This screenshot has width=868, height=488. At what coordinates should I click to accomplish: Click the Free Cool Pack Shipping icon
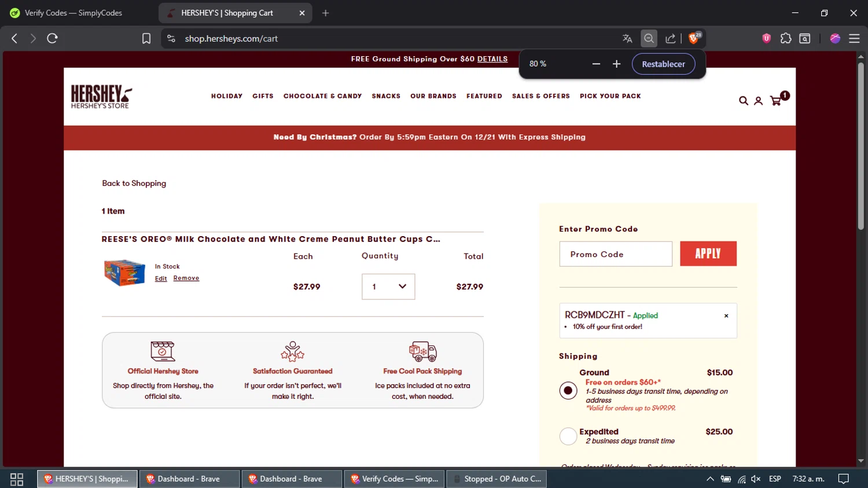[x=423, y=351]
